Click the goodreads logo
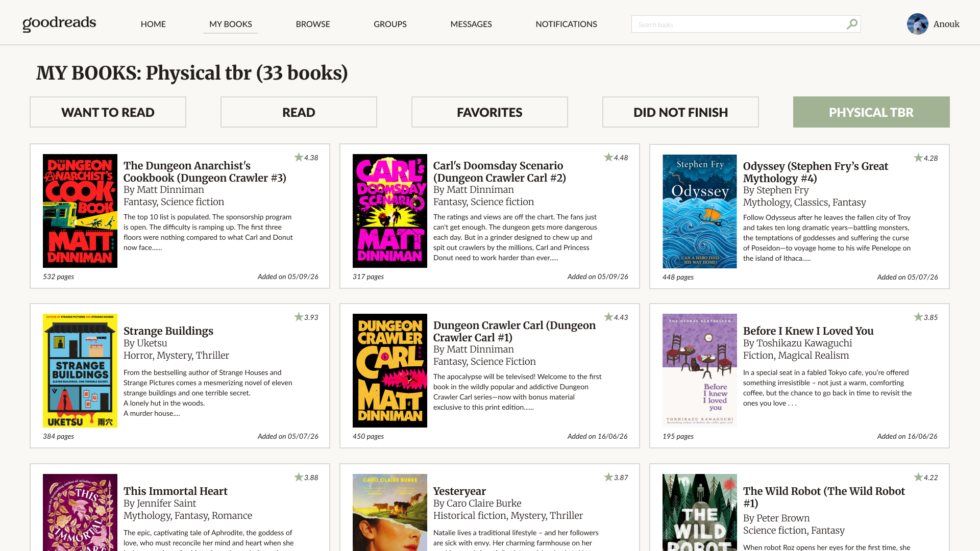Screen dimensions: 980x551 click(x=59, y=23)
